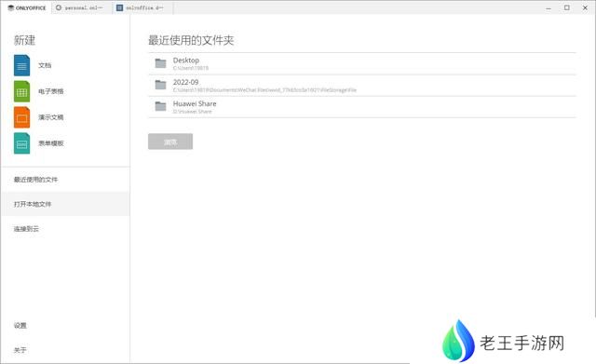Click the Desktop folder icon
596x364 pixels.
(x=161, y=63)
